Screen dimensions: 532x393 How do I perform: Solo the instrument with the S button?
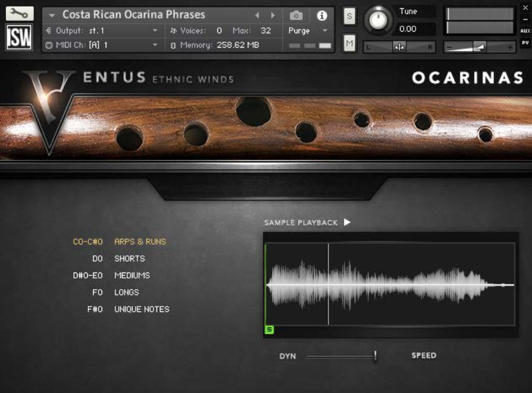point(349,16)
